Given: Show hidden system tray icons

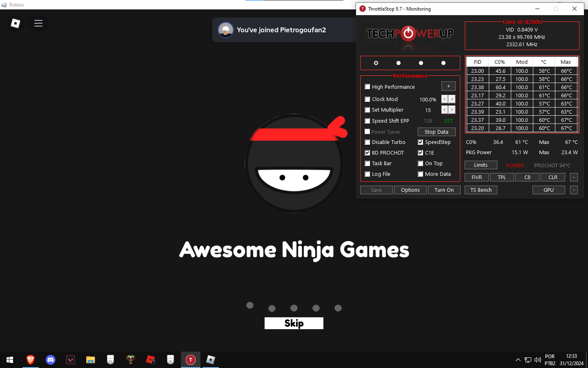Looking at the screenshot, I should pyautogui.click(x=518, y=360).
